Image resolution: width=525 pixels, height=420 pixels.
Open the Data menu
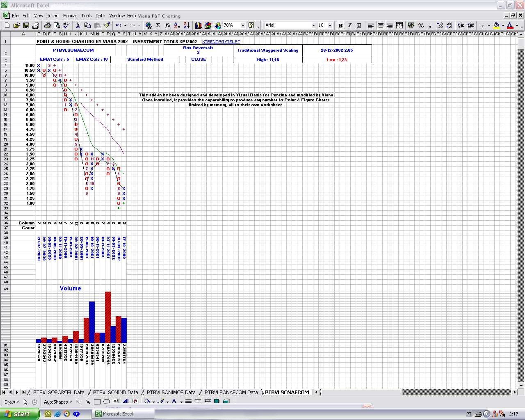tap(100, 16)
